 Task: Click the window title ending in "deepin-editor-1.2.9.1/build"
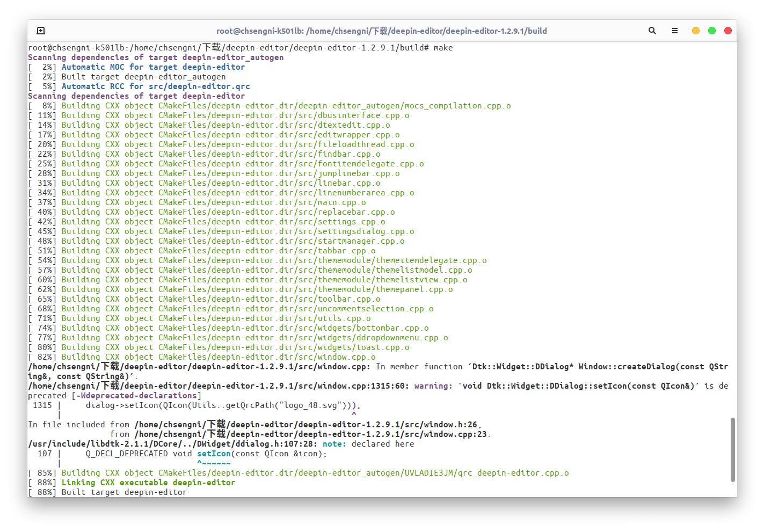click(x=382, y=31)
